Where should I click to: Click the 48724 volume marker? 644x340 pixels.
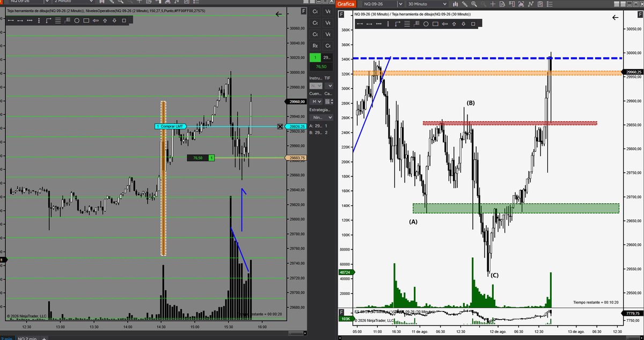pos(345,272)
